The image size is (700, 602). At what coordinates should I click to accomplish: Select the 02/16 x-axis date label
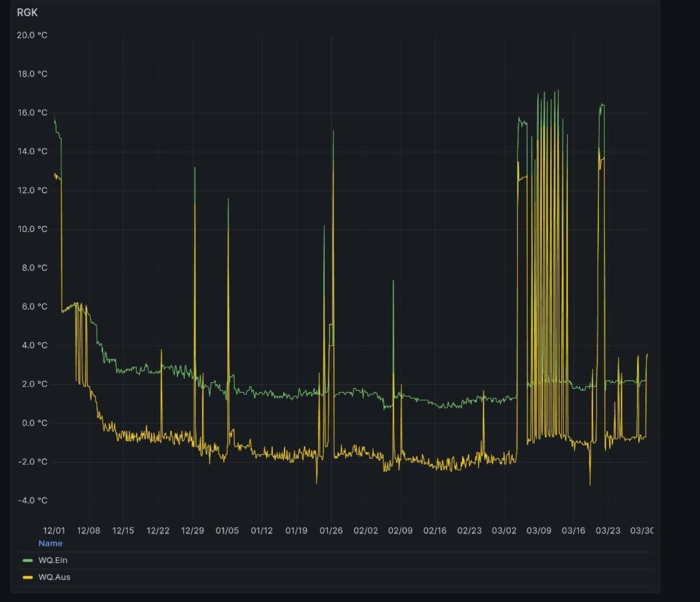point(435,531)
